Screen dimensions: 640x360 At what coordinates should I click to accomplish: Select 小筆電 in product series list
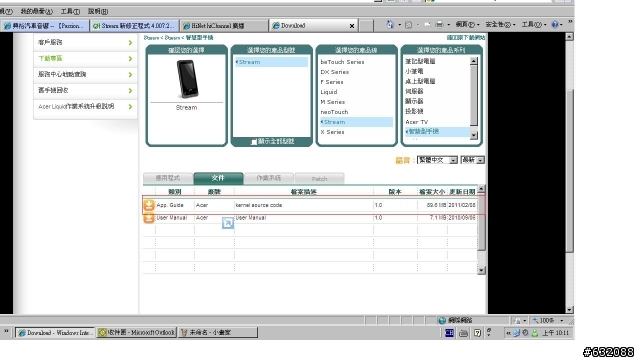tap(414, 71)
